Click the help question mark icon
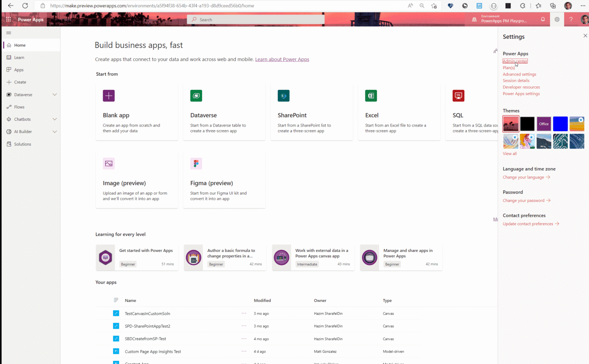This screenshot has height=364, width=589. 571,19
